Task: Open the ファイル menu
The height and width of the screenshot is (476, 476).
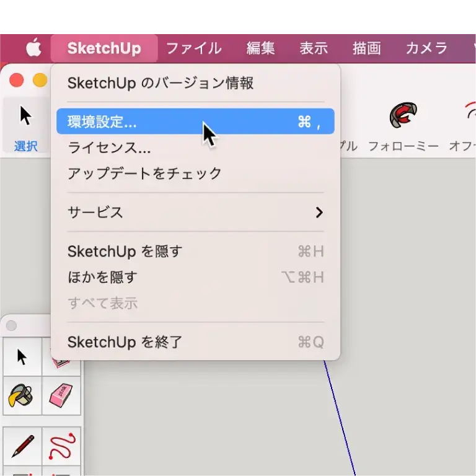Action: point(194,48)
